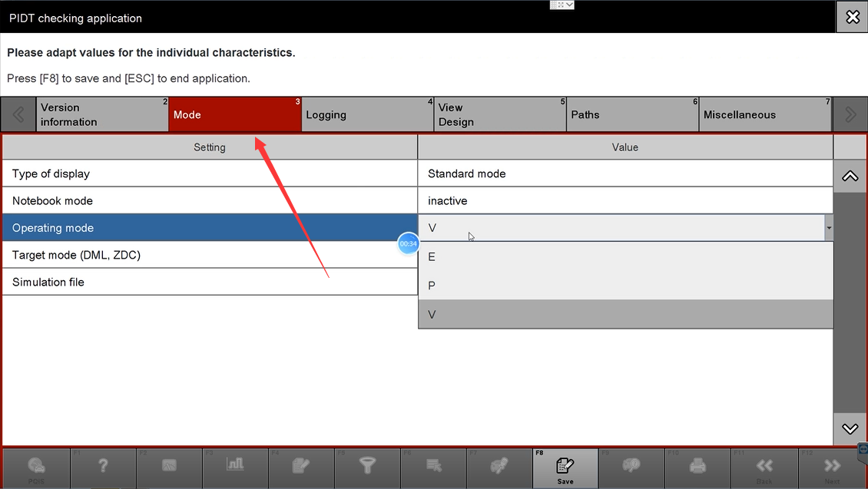Image resolution: width=868 pixels, height=489 pixels.
Task: Click the F11 Back double-arrow icon
Action: coord(764,467)
